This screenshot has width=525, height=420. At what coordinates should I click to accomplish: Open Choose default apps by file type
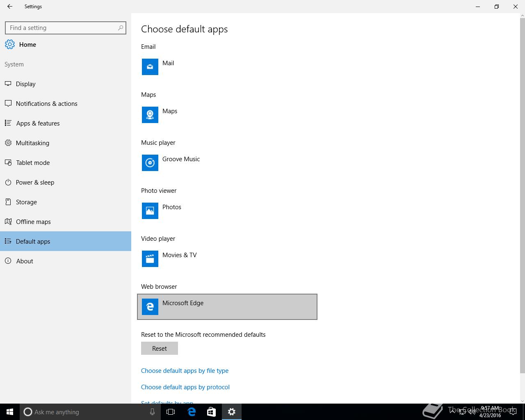pyautogui.click(x=185, y=370)
